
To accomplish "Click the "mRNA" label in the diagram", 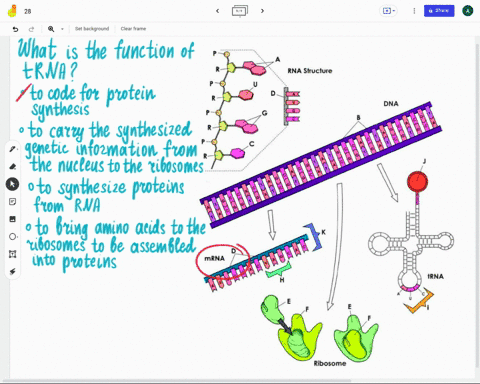I will [x=214, y=258].
